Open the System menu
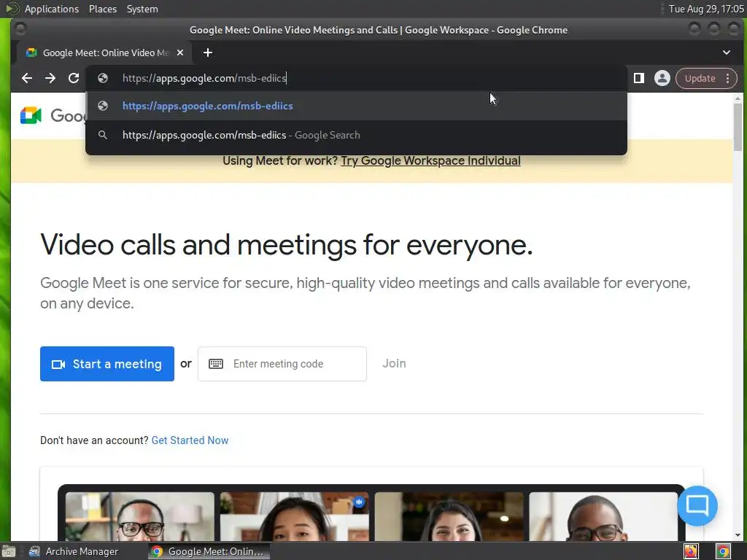Screen dimensions: 747x560 (142, 9)
